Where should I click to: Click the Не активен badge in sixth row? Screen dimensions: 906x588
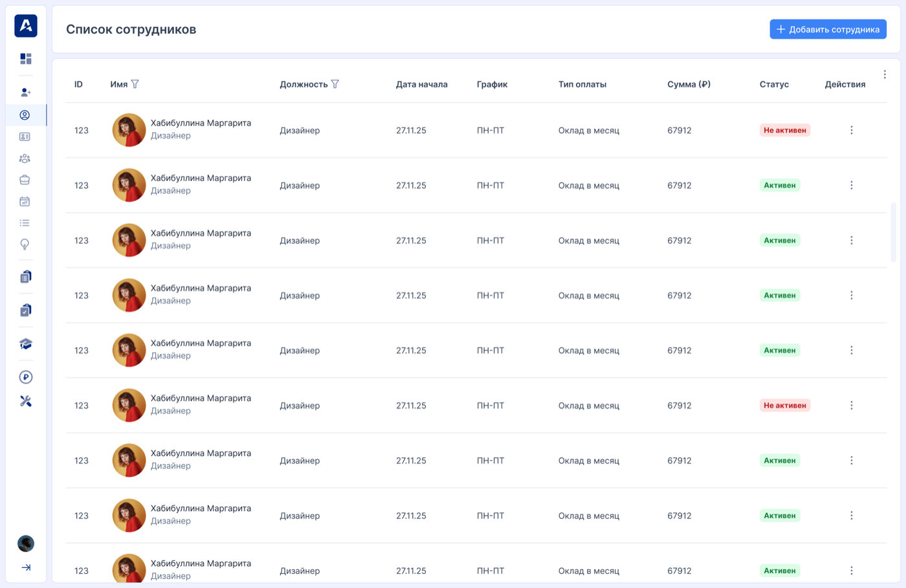pyautogui.click(x=785, y=405)
